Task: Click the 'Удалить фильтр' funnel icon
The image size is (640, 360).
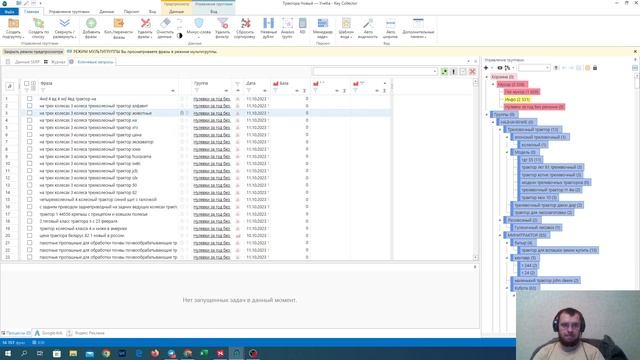Action: [222, 23]
